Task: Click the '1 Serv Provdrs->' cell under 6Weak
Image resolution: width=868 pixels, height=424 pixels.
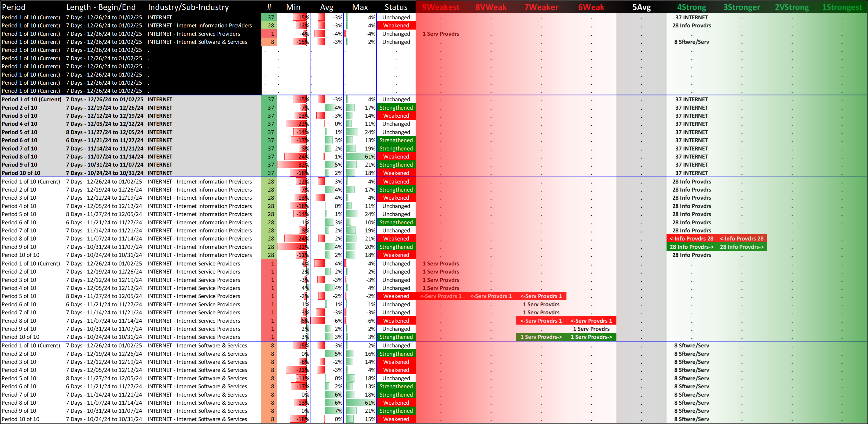Action: (x=591, y=337)
